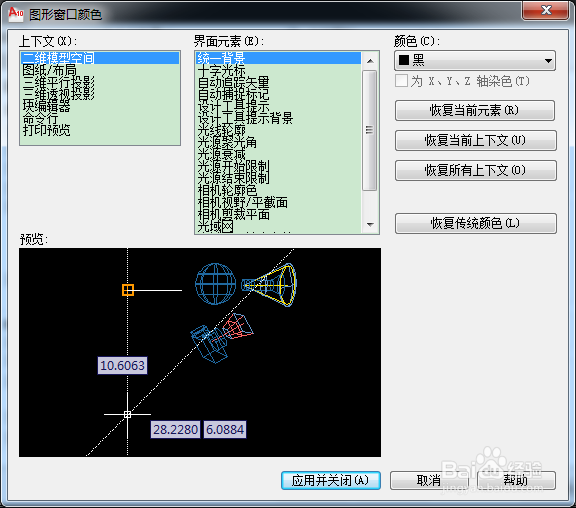Click the black color swatch
This screenshot has height=508, width=576.
[404, 60]
